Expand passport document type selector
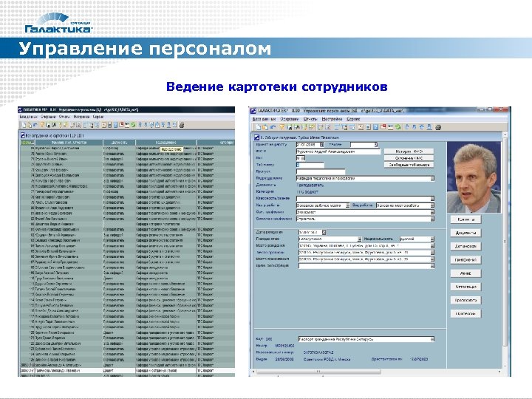 click(432, 339)
